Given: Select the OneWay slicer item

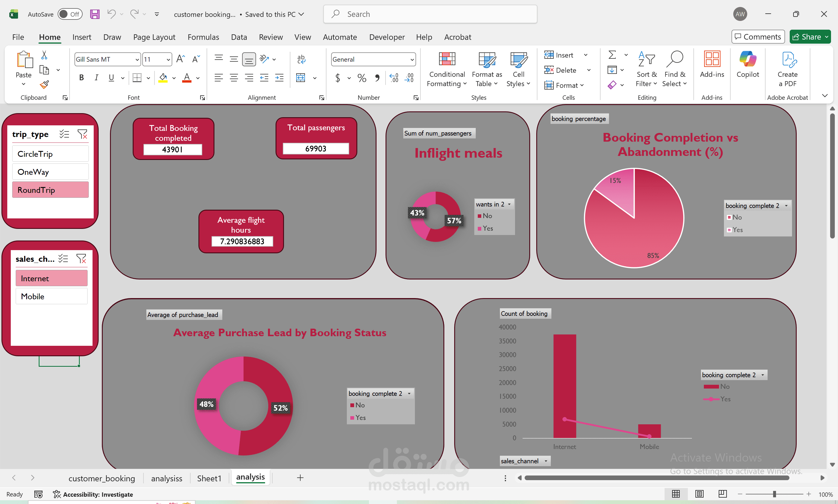Looking at the screenshot, I should pyautogui.click(x=50, y=172).
